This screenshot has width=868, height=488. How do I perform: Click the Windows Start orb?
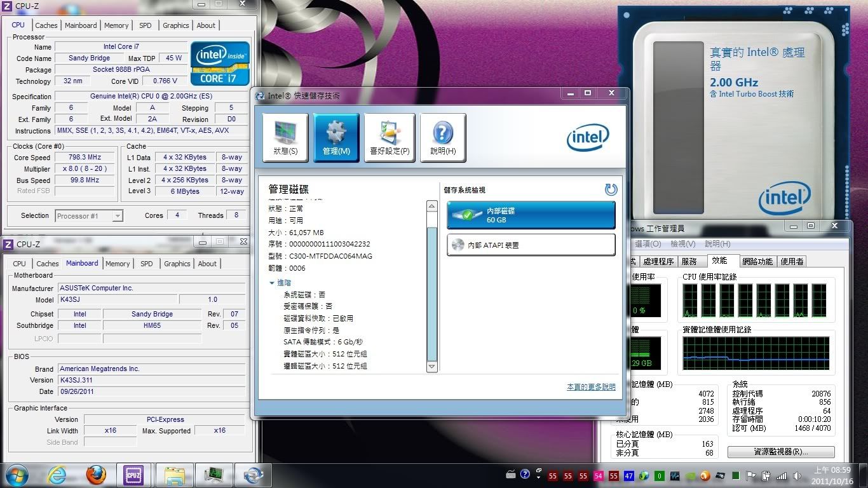17,475
